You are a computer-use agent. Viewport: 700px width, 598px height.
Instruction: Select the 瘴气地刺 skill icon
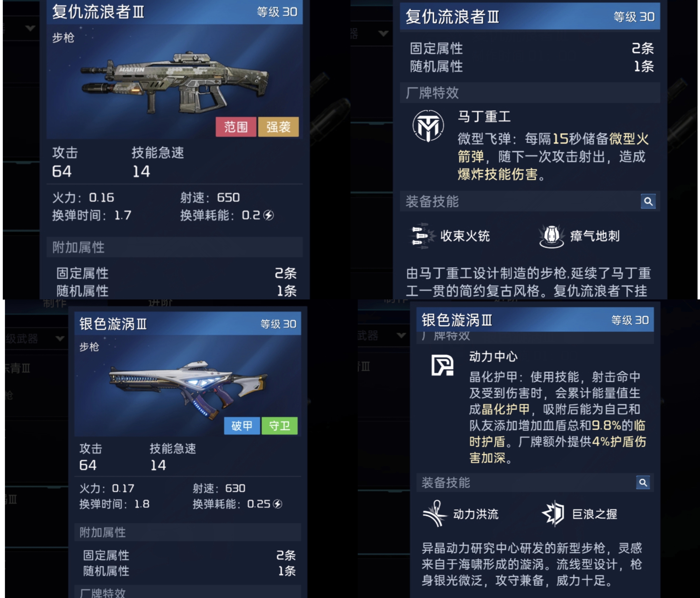click(552, 236)
